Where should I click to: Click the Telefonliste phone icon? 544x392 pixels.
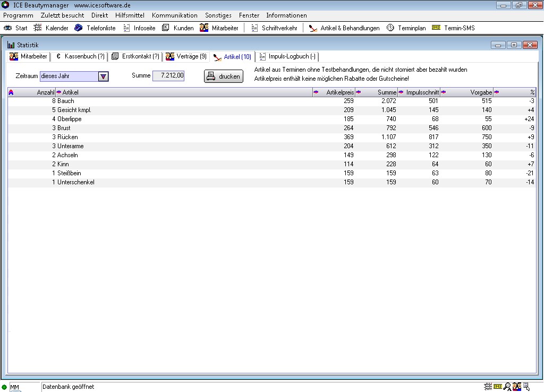(x=79, y=28)
